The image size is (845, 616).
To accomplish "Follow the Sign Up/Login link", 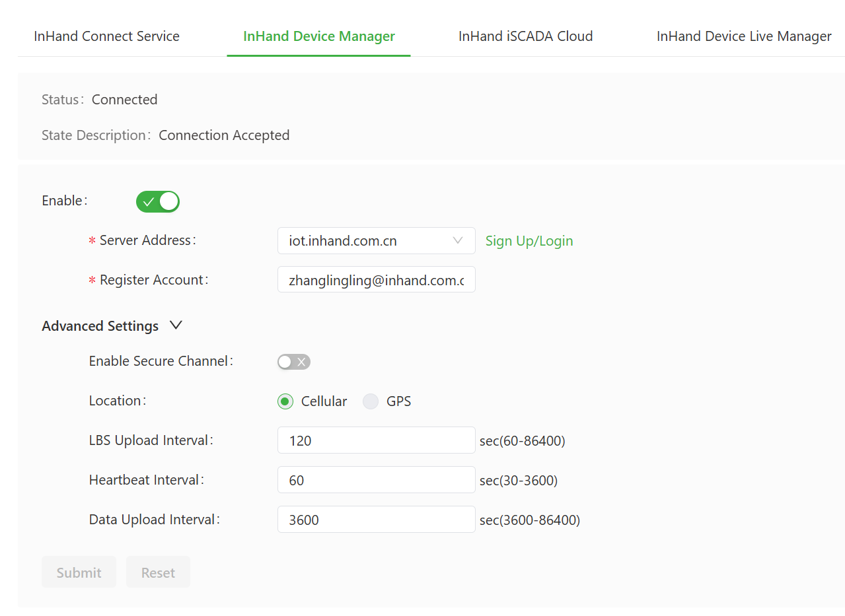I will click(529, 241).
